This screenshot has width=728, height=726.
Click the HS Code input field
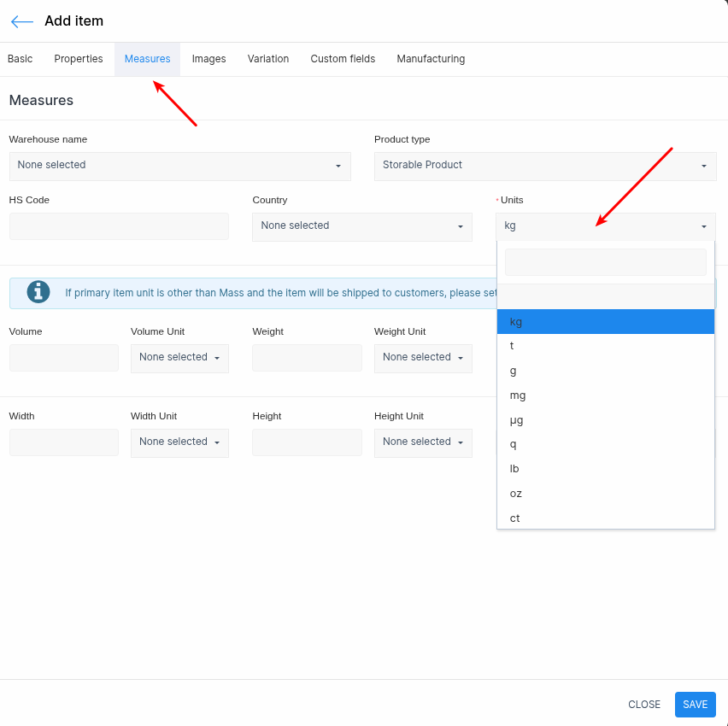pyautogui.click(x=119, y=226)
